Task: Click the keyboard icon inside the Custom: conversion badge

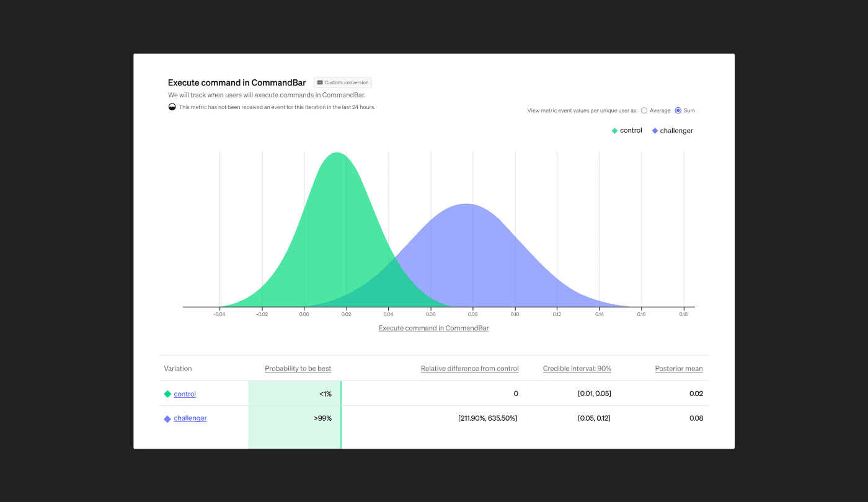Action: 319,82
